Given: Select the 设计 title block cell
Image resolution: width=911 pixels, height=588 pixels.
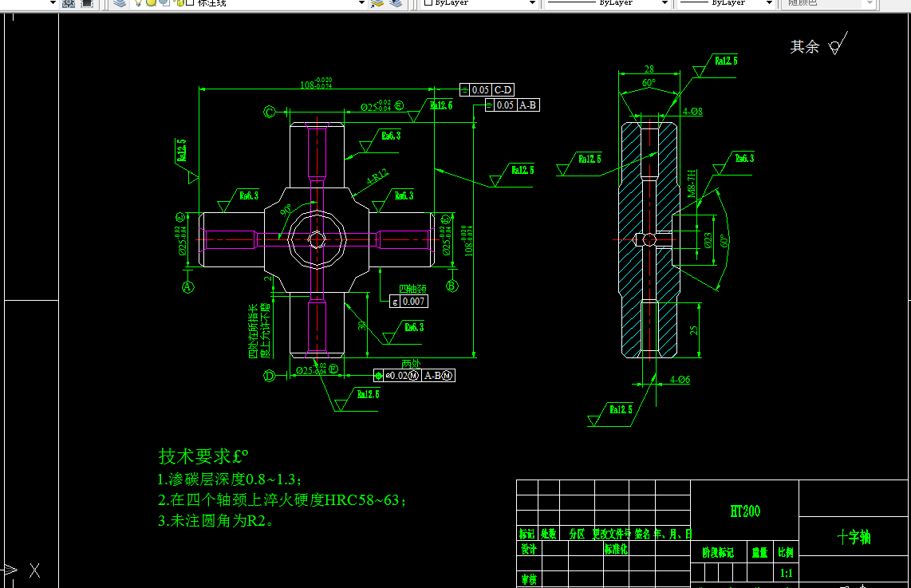Looking at the screenshot, I should (x=529, y=549).
